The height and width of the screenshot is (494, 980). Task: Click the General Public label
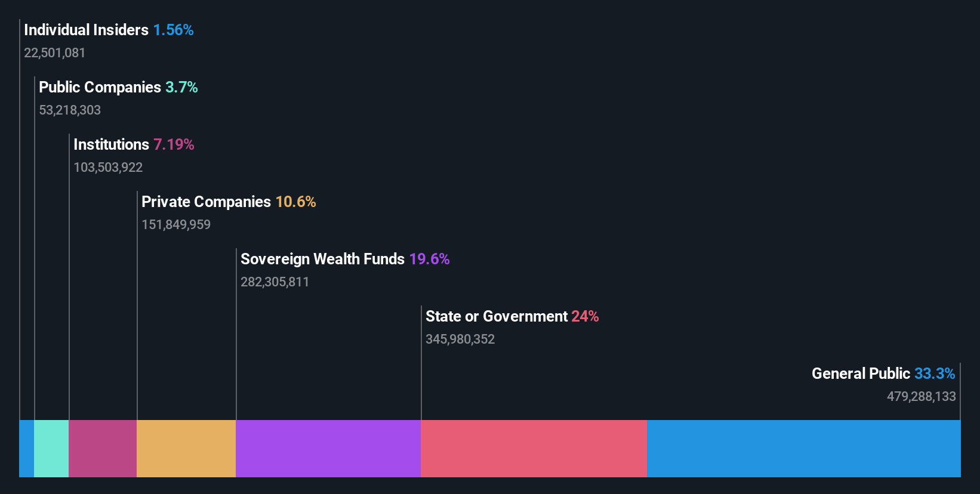coord(861,373)
